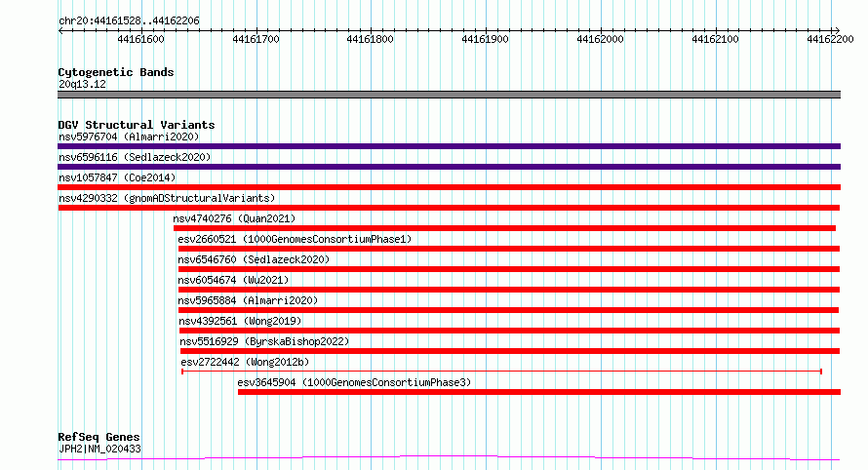Click the 44161900 ruler tick label

pos(485,39)
